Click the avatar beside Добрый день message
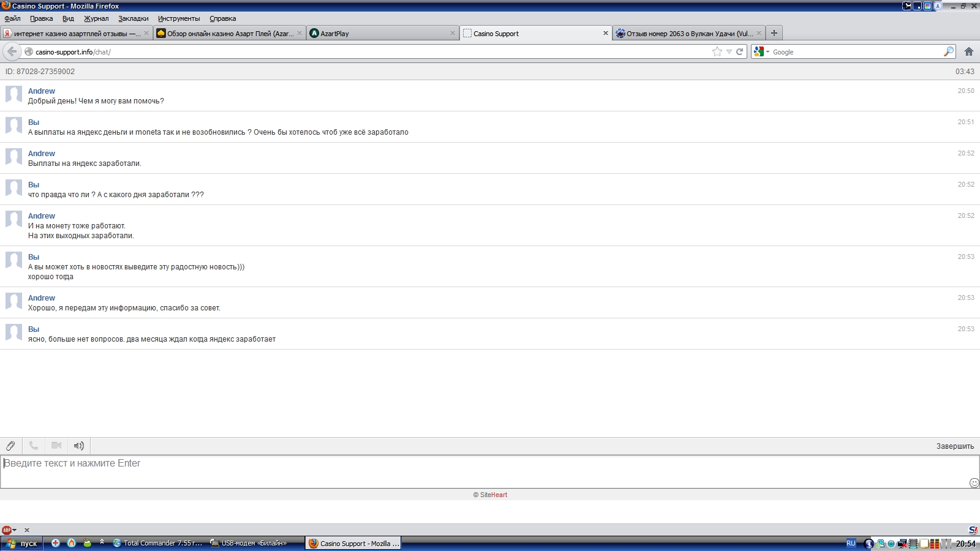 14,94
